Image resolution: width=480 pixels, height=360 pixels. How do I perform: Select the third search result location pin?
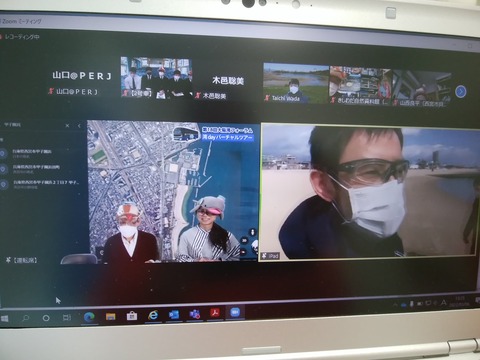(3, 184)
